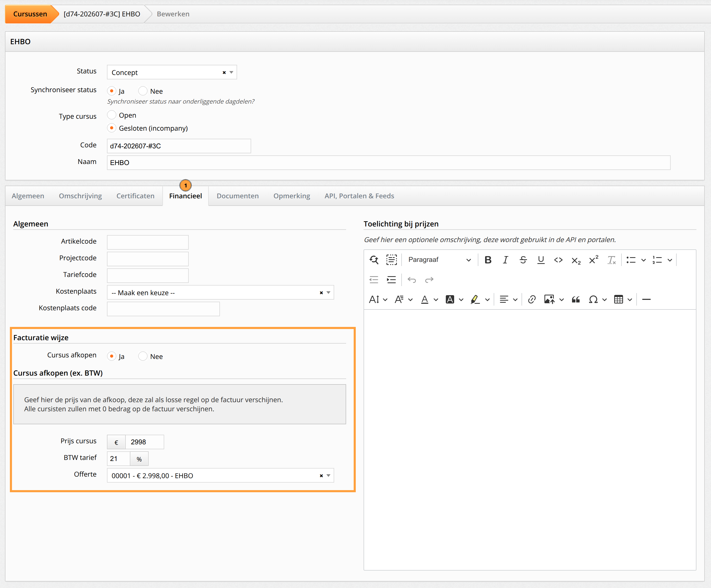
Task: Focus the Naam input field
Action: 388,163
